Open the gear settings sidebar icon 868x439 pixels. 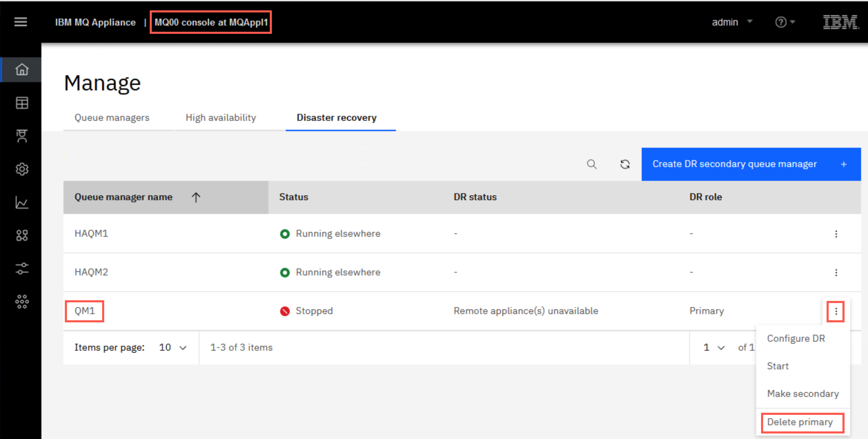point(22,169)
